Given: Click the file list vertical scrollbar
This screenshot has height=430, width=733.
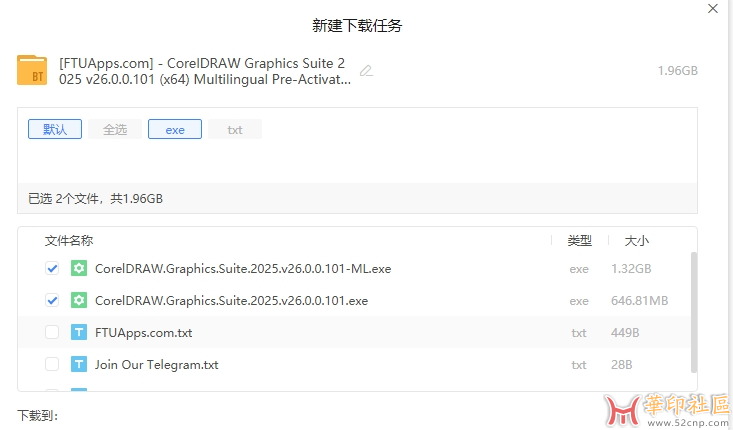Looking at the screenshot, I should click(694, 312).
